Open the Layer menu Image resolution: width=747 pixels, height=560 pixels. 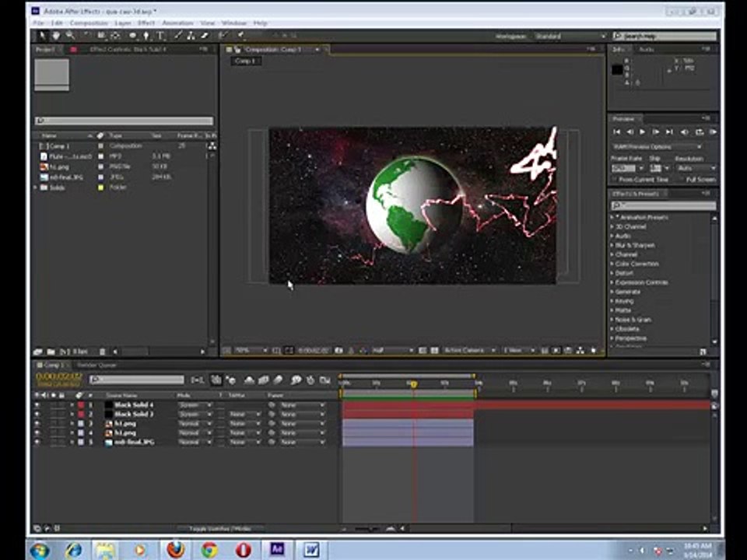(122, 23)
